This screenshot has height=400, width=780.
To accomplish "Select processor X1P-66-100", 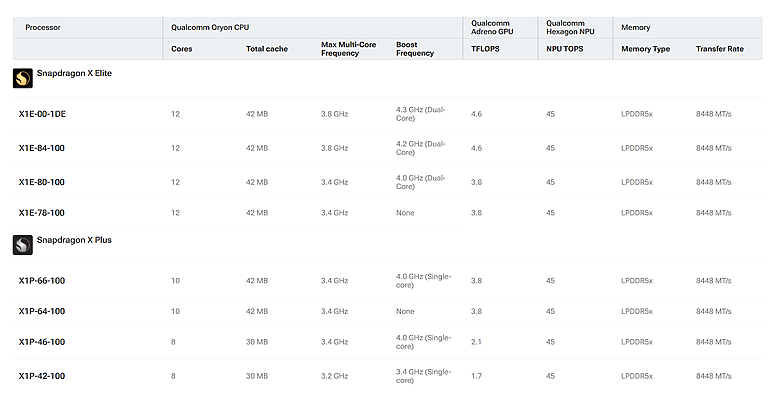I will 42,281.
